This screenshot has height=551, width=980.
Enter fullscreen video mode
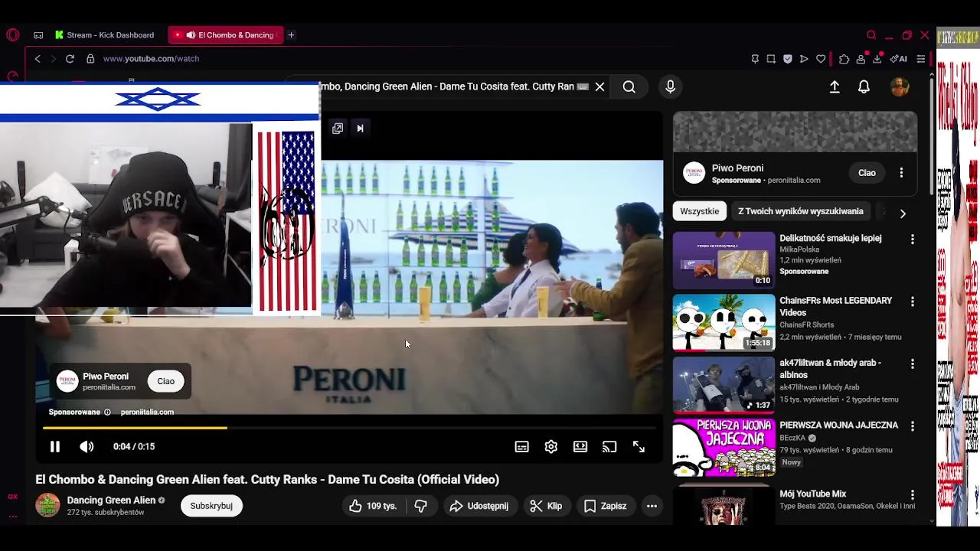pyautogui.click(x=639, y=447)
